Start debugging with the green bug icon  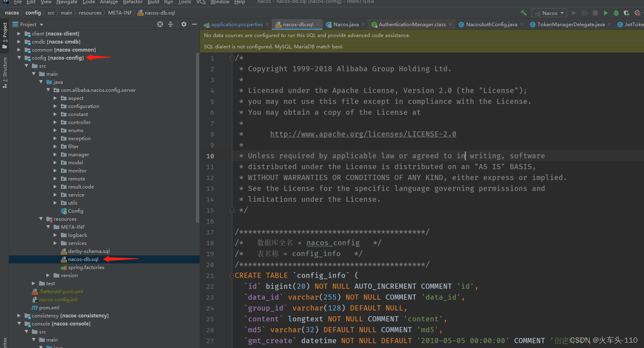616,13
